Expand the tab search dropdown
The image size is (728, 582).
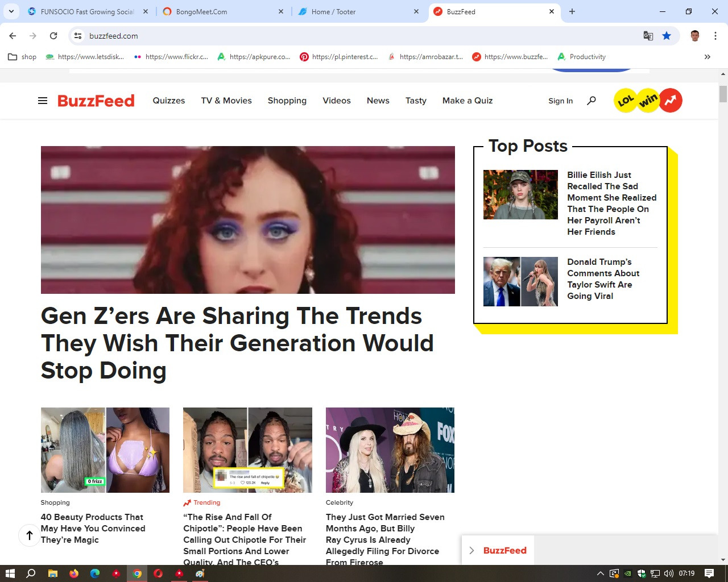[x=11, y=11]
